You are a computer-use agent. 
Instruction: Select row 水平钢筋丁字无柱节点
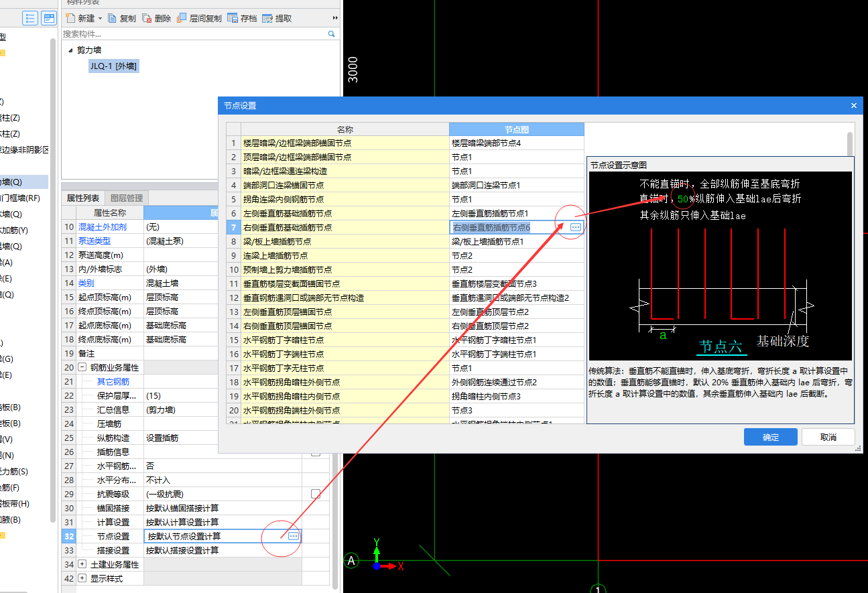pyautogui.click(x=345, y=369)
